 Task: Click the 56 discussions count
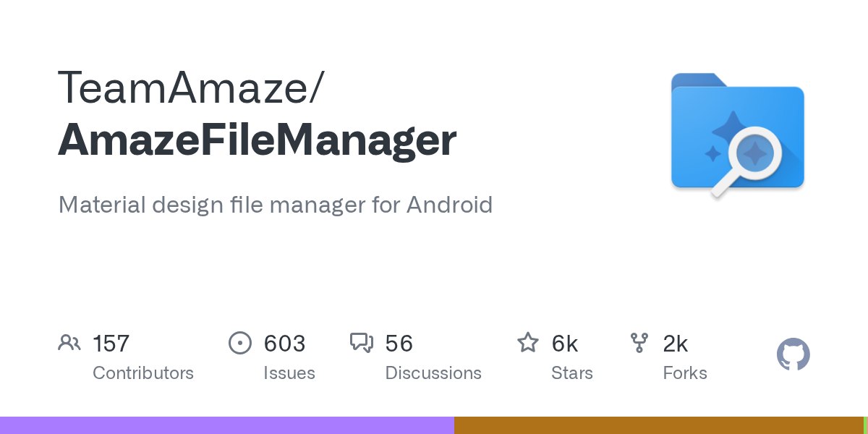[399, 344]
